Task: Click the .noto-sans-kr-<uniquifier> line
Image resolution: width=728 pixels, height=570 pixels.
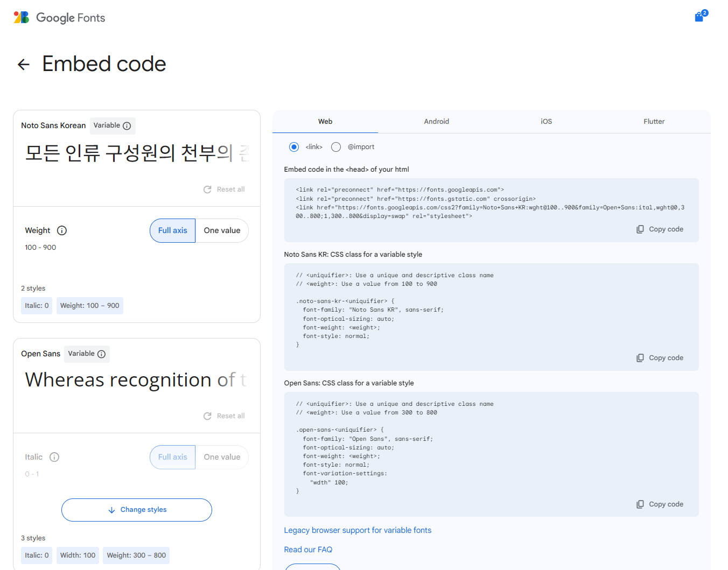Action: 345,301
